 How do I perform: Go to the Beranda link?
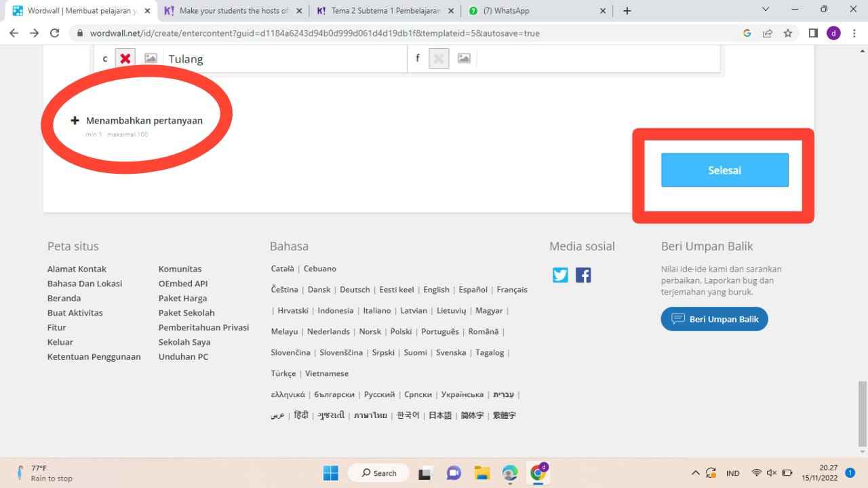coord(64,298)
